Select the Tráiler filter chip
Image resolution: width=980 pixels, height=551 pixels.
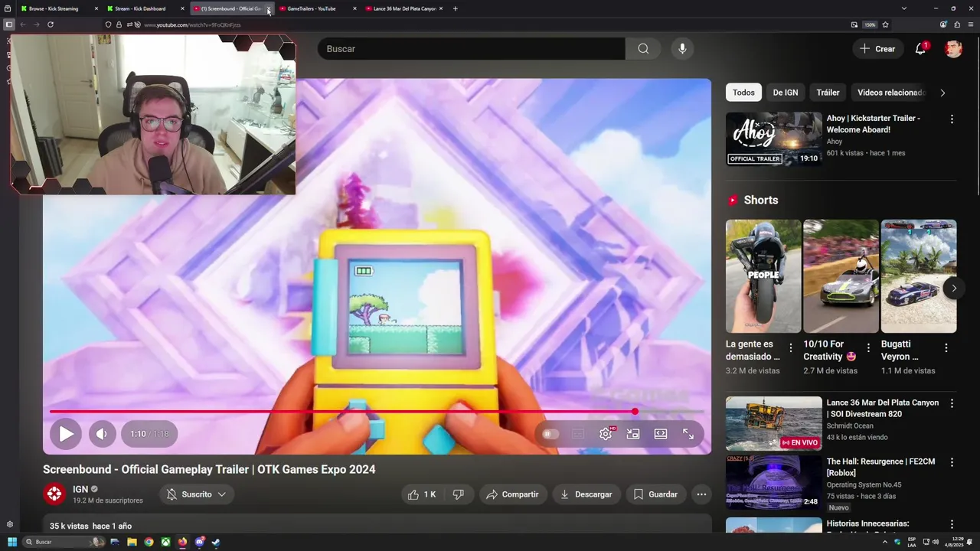(828, 93)
